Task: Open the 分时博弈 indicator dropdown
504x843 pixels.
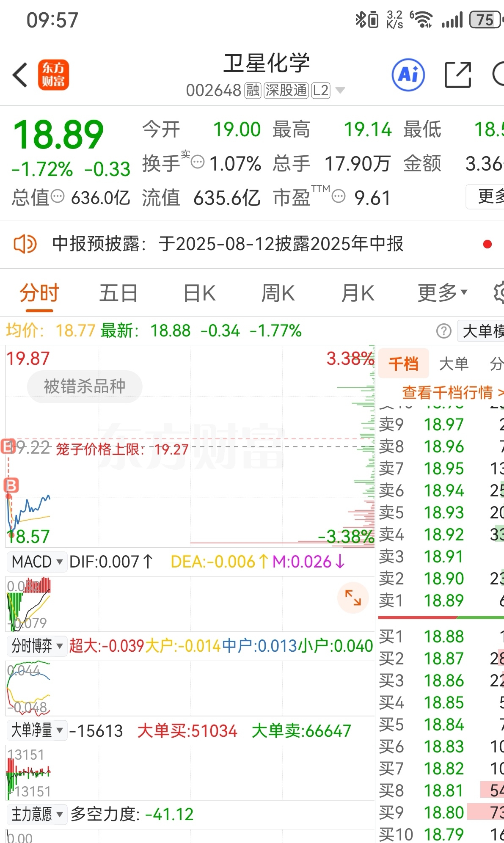Action: coord(37,646)
